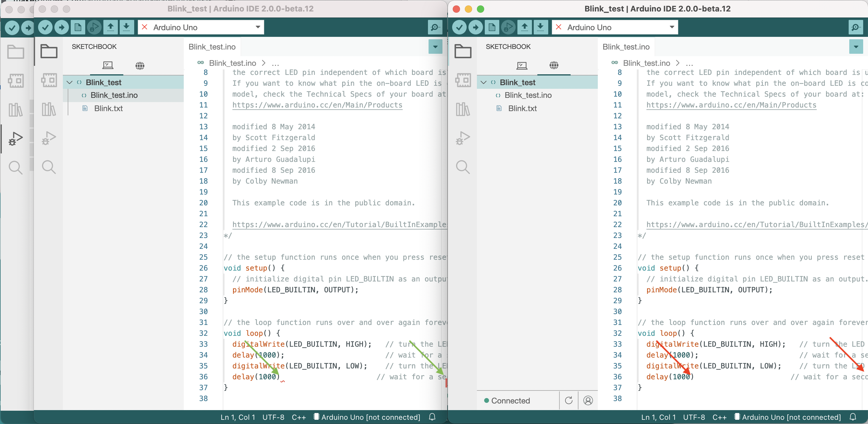This screenshot has width=868, height=424.
Task: Open Boards Manager in right window sidebar
Action: [x=463, y=81]
